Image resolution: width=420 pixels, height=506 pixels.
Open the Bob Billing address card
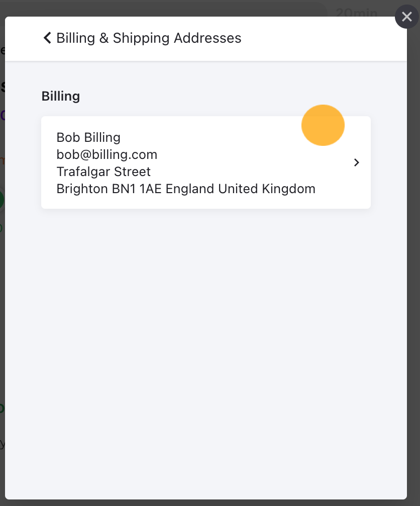[206, 162]
